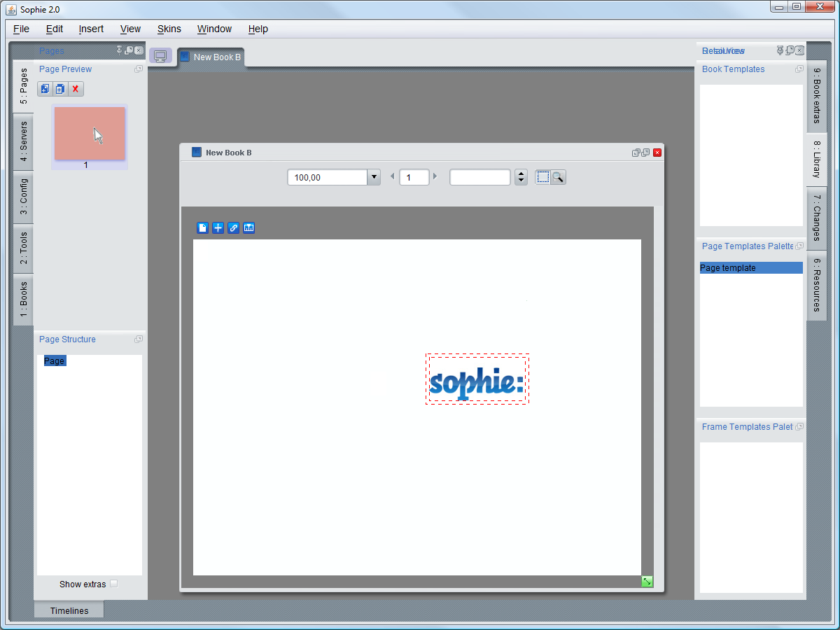Viewport: 840px width, 630px height.
Task: Open the Help menu
Action: coord(258,29)
